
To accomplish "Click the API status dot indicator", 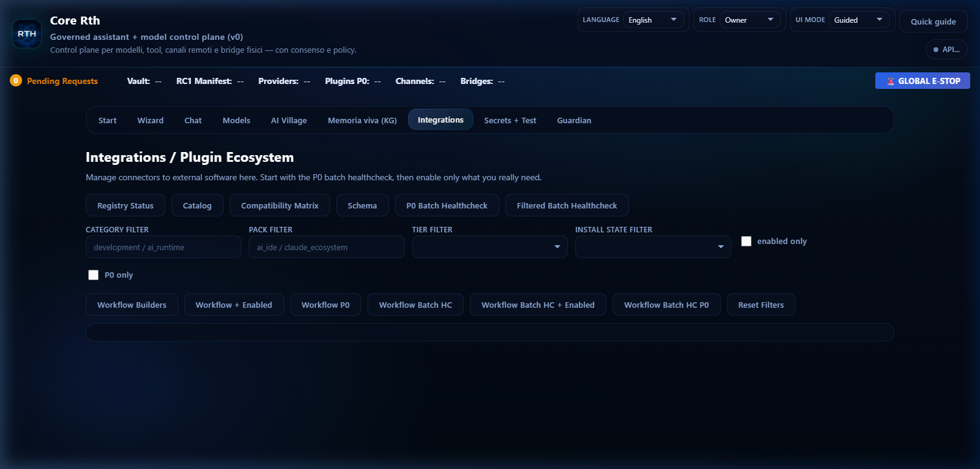I will click(x=936, y=50).
